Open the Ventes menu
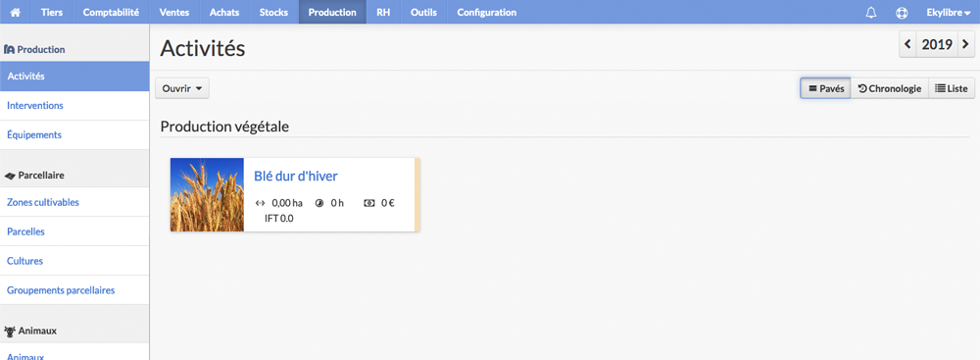Image resolution: width=980 pixels, height=360 pixels. point(174,13)
